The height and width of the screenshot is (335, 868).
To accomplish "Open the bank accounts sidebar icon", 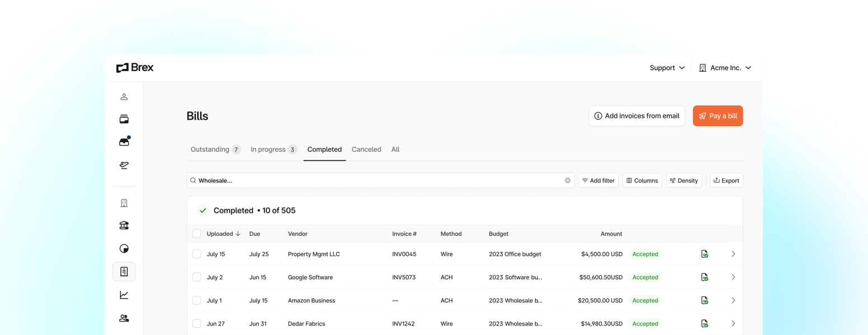I will pos(124,225).
